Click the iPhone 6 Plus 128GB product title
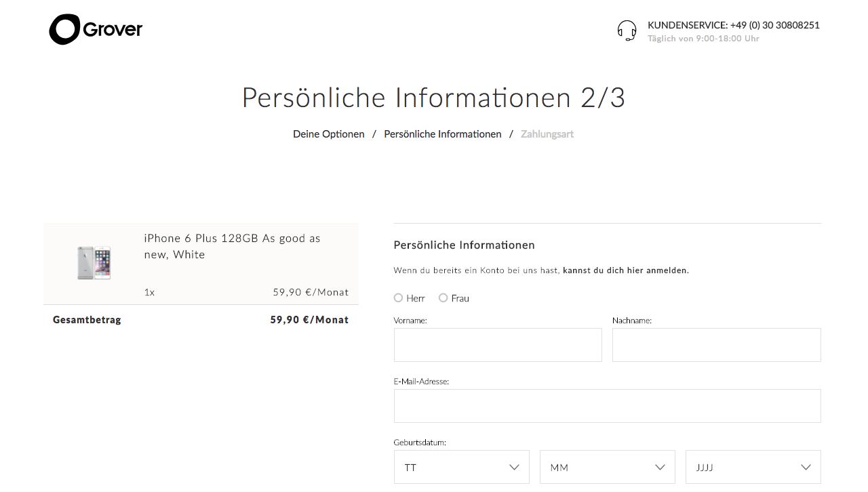Image resolution: width=868 pixels, height=492 pixels. pos(233,247)
